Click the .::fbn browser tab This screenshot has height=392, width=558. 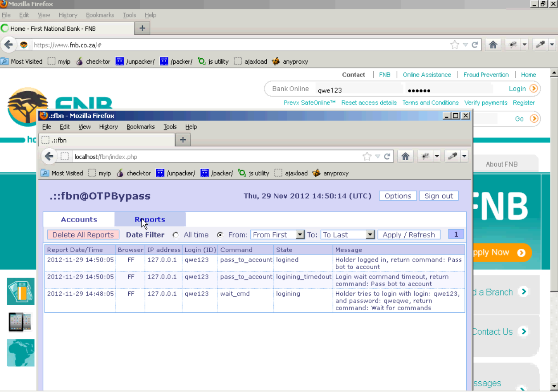point(107,140)
